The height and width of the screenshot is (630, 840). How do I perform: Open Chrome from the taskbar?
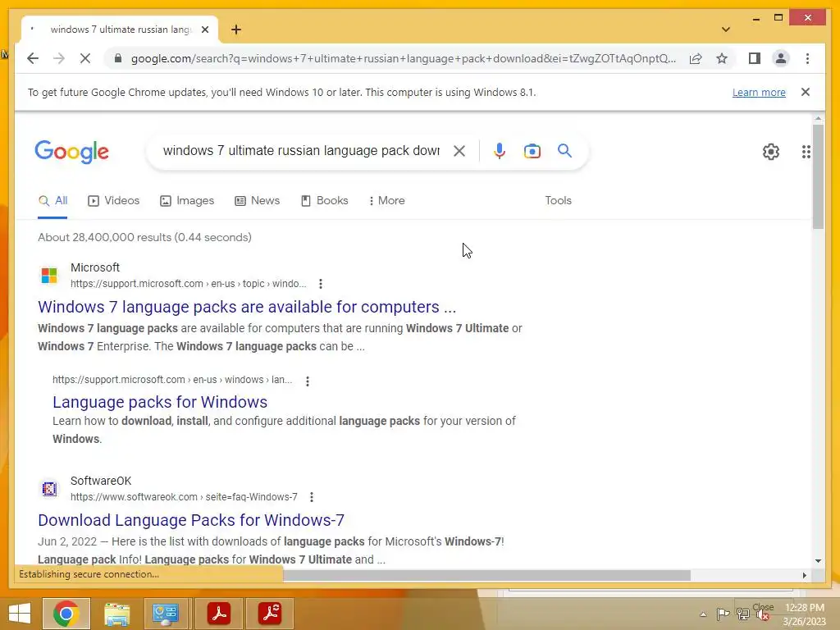point(66,614)
